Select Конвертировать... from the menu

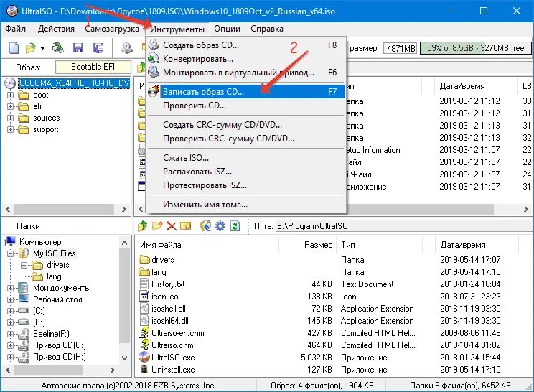point(246,59)
